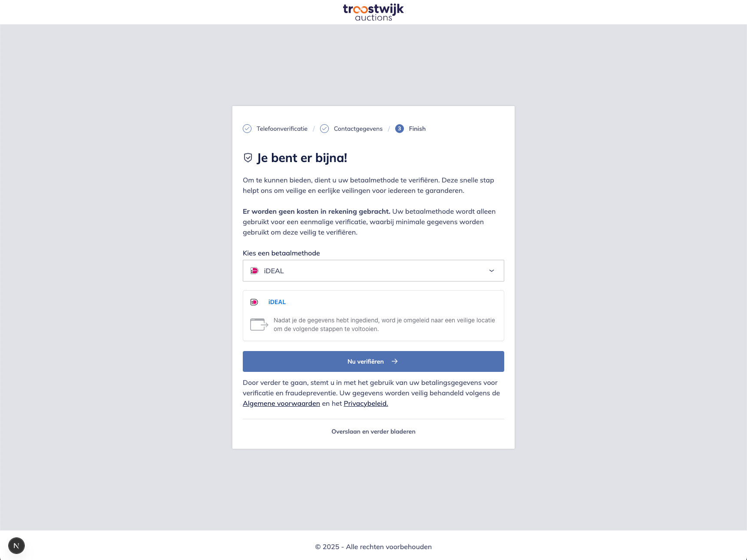Click the browser redirect icon
This screenshot has width=747, height=560.
pyautogui.click(x=259, y=325)
